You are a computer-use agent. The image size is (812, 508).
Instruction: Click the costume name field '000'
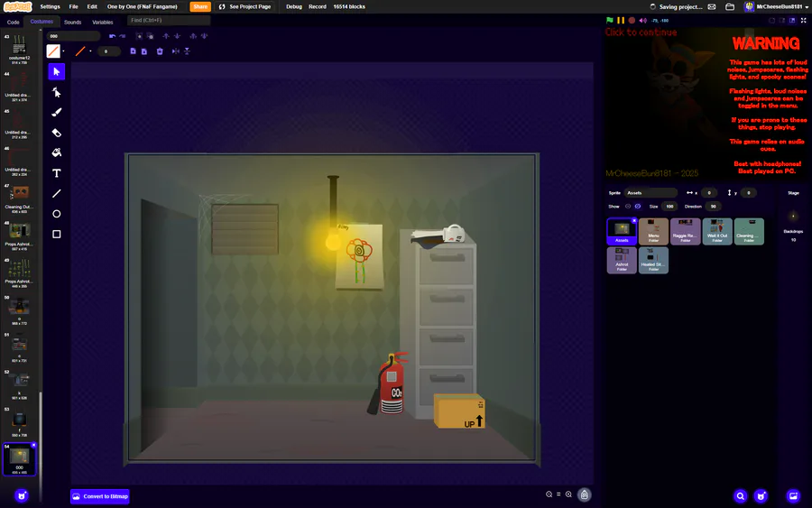(74, 36)
